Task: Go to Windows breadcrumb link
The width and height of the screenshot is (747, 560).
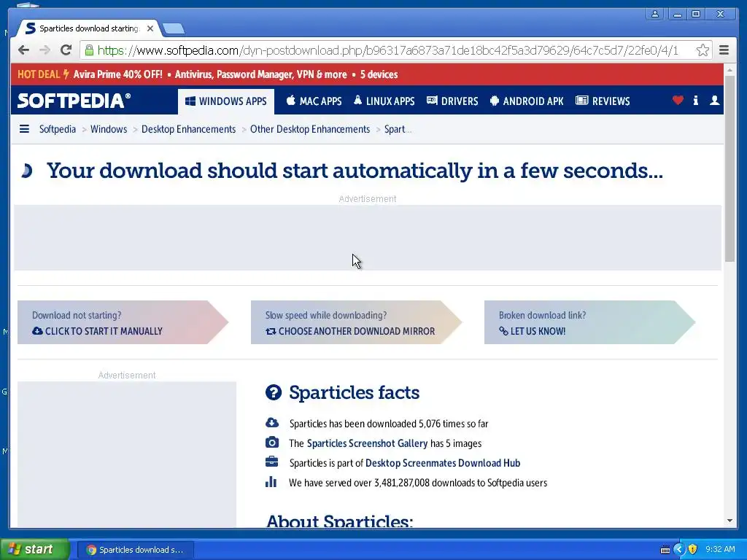Action: (109, 129)
